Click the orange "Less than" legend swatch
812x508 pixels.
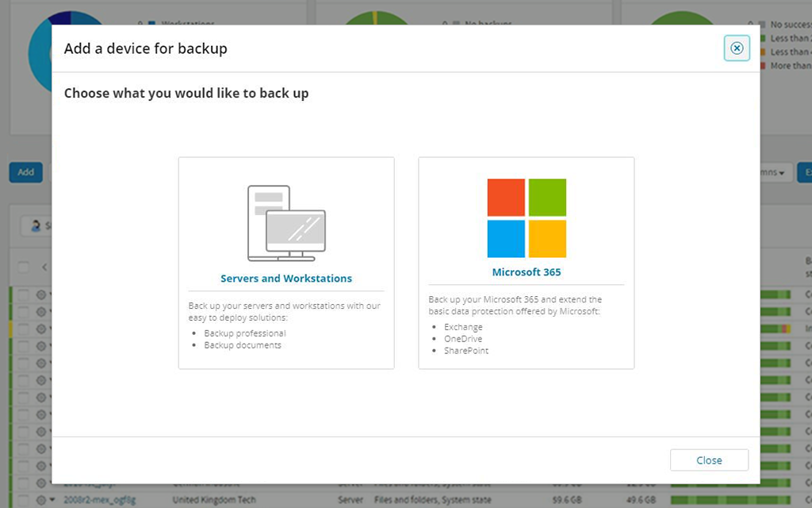(762, 52)
